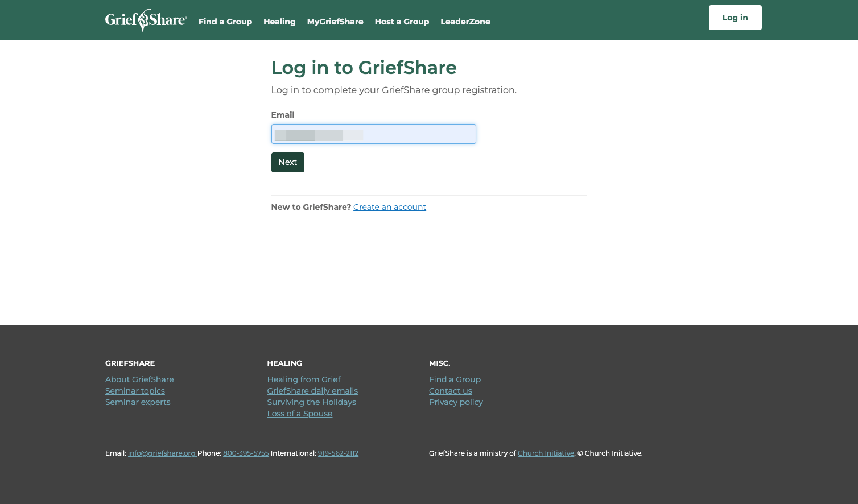Visit the Seminar topics footer link
Screen dimensions: 858x504
click(x=135, y=391)
